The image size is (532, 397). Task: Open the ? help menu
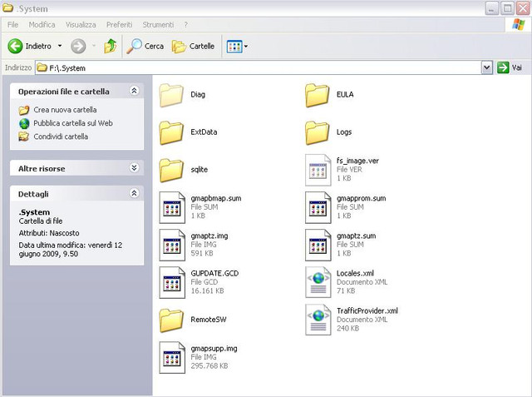coord(185,24)
